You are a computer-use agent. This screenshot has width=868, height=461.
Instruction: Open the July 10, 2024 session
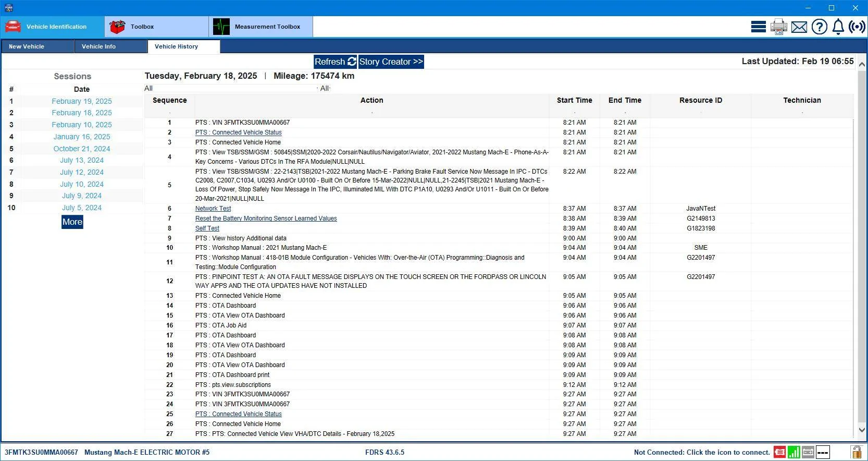pyautogui.click(x=82, y=184)
